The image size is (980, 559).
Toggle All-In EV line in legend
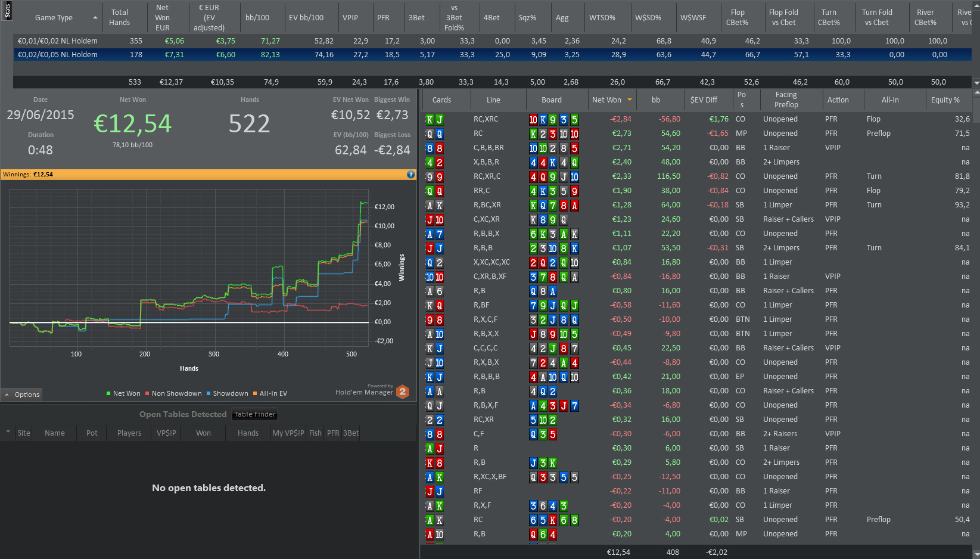coord(270,393)
